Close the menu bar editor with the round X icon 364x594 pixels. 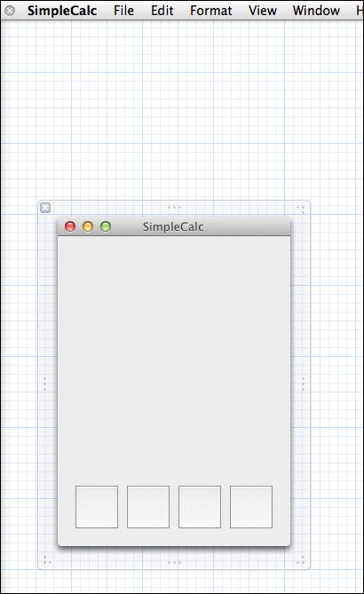(x=10, y=11)
